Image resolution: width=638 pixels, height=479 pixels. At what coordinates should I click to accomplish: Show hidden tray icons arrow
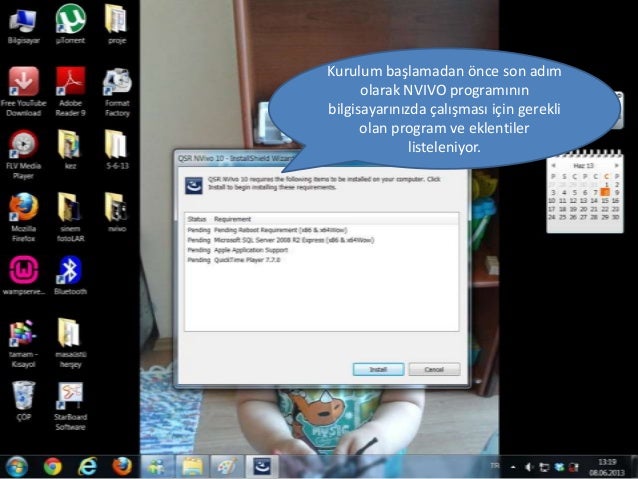513,467
